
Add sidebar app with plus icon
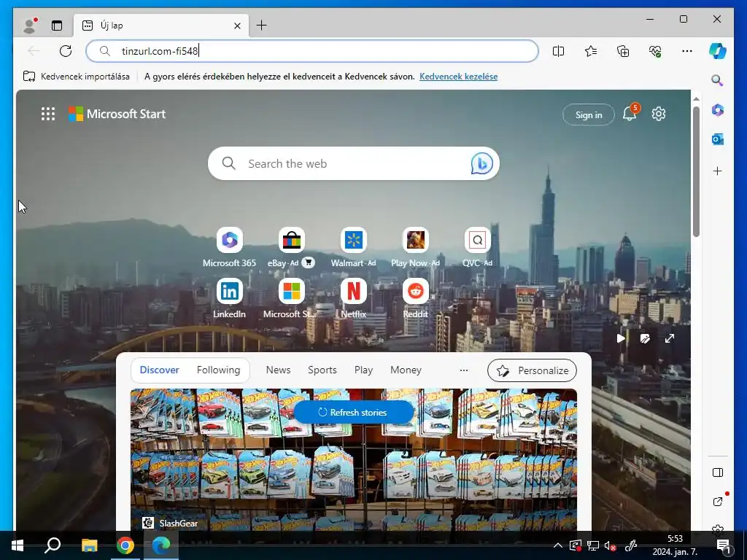[718, 171]
